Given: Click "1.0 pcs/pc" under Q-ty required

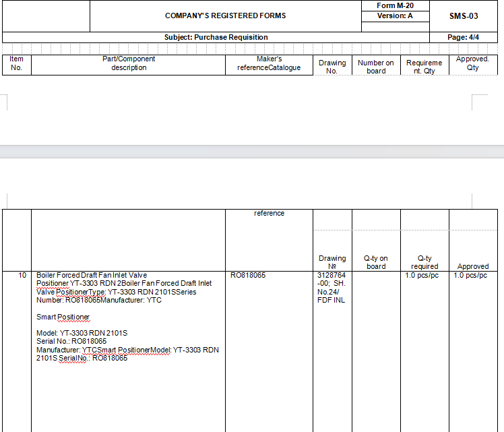Looking at the screenshot, I should click(x=422, y=276).
